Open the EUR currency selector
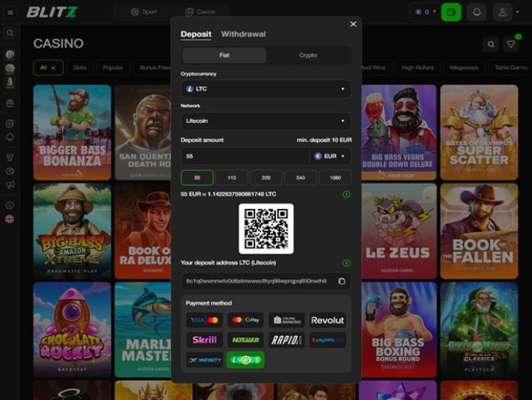The height and width of the screenshot is (400, 532). click(331, 156)
